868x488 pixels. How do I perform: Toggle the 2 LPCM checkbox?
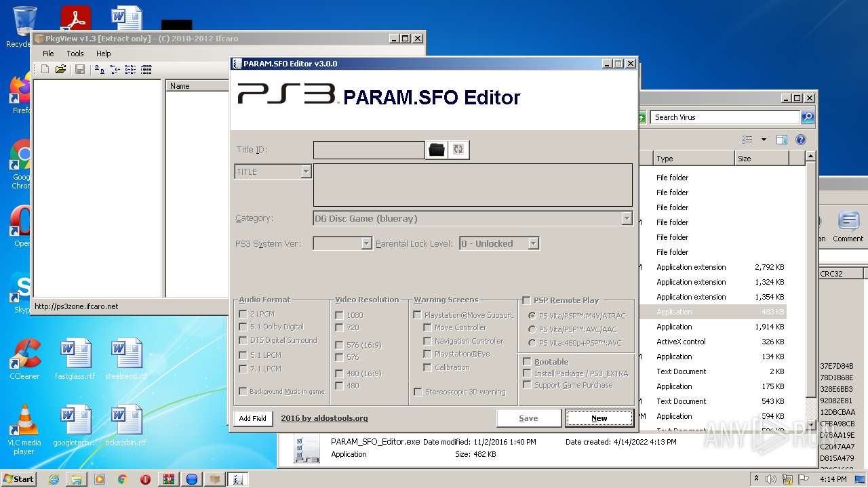click(x=243, y=314)
